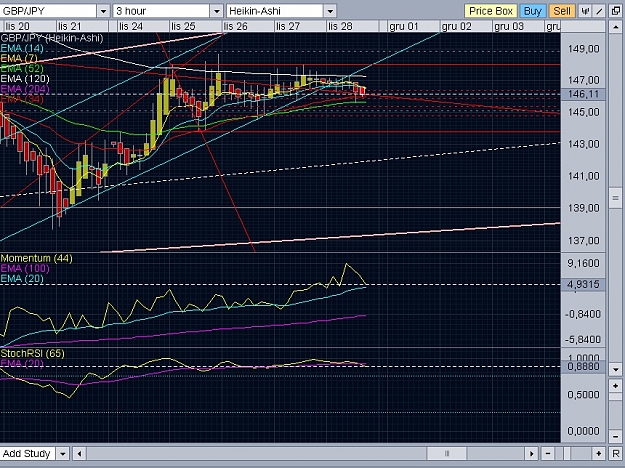The image size is (625, 468).
Task: Click the vertical scrollbar down arrow
Action: tap(615, 369)
